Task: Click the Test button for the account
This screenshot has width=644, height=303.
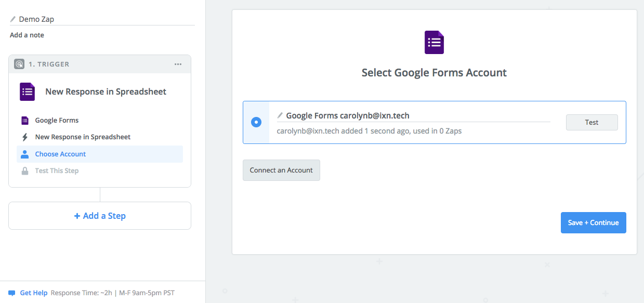Action: pyautogui.click(x=592, y=122)
